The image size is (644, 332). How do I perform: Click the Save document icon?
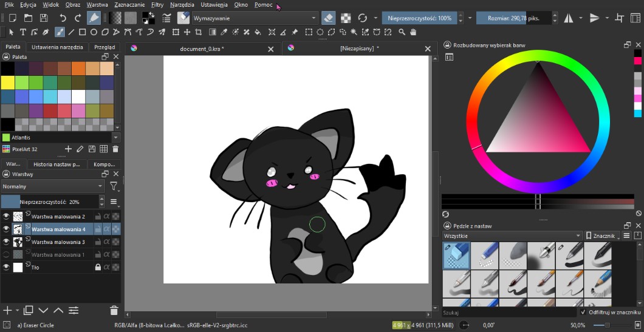pyautogui.click(x=44, y=18)
